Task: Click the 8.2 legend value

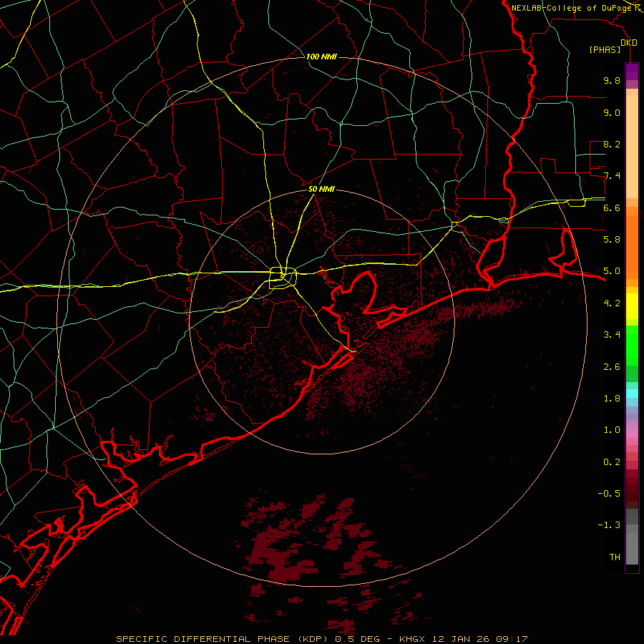Action: pyautogui.click(x=612, y=144)
